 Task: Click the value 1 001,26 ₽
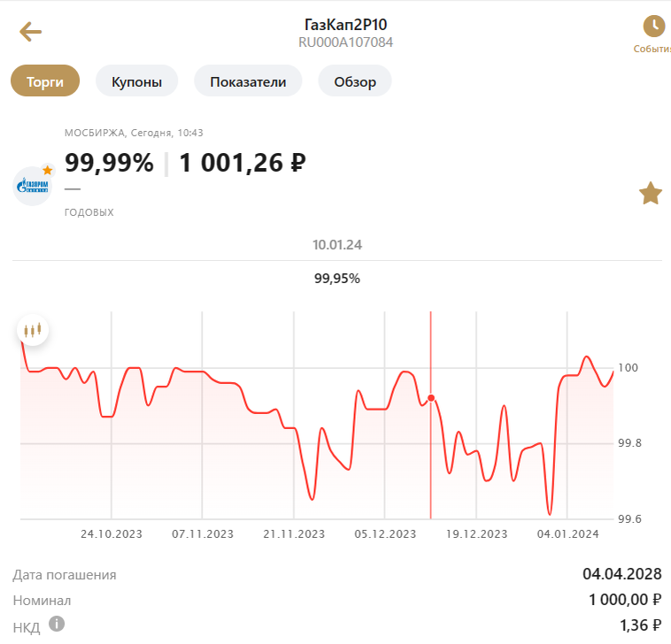click(x=243, y=163)
